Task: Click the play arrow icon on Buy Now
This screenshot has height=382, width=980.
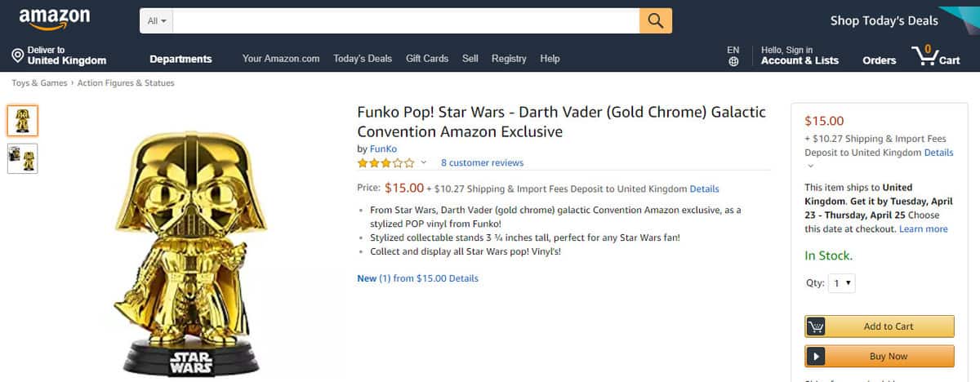Action: 816,356
